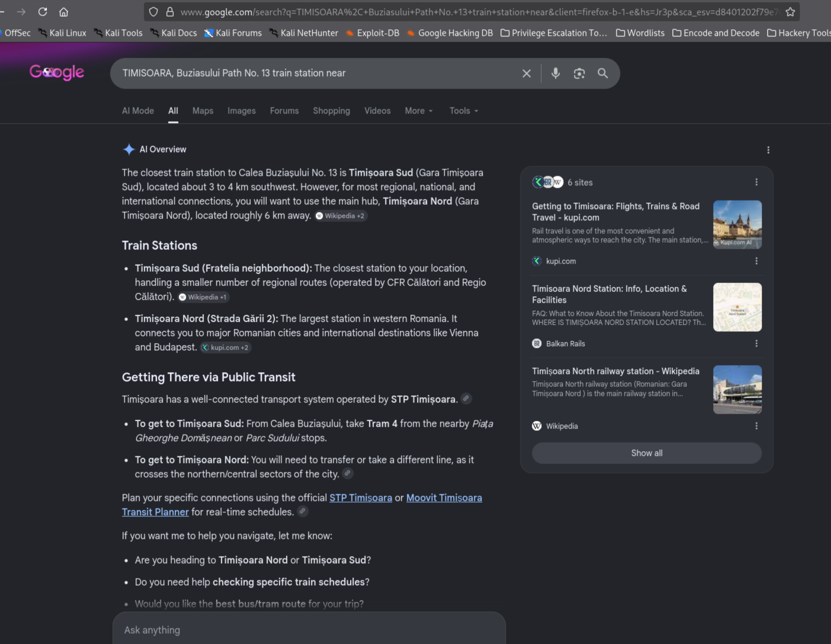Open 'Timisoara Nord Station: Info, Location & Facilities' result
Image resolution: width=831 pixels, height=644 pixels.
pyautogui.click(x=609, y=294)
